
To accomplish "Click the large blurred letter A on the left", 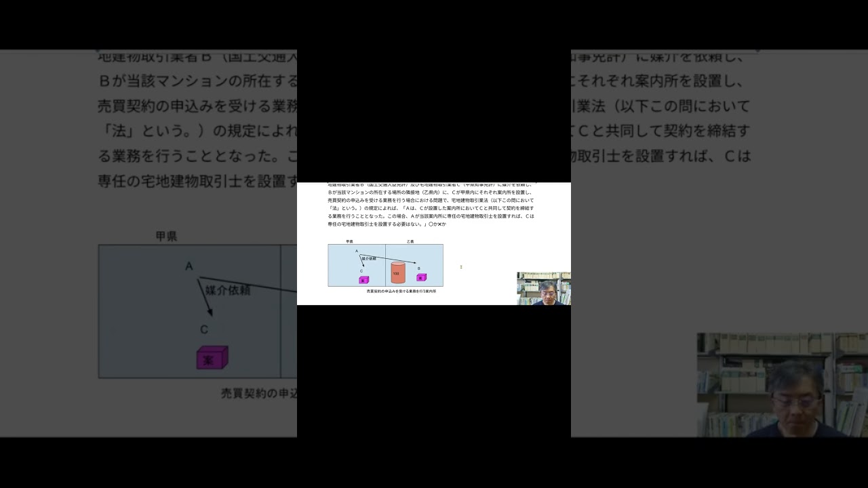I will 189,266.
